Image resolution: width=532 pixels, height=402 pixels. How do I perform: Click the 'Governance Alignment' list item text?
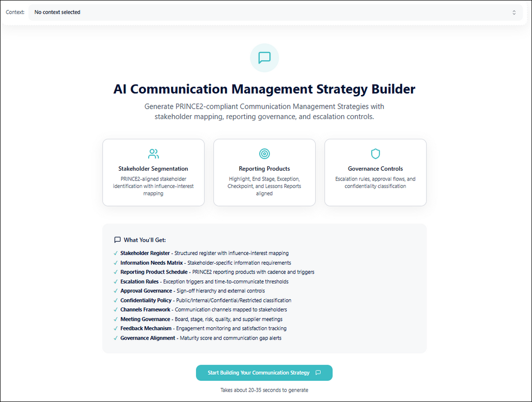tap(201, 338)
